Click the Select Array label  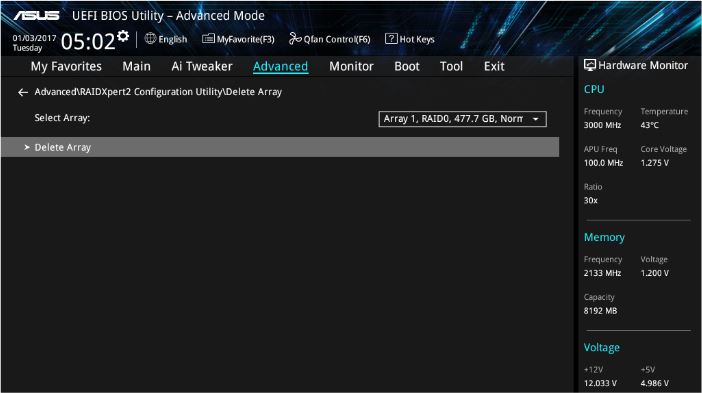click(62, 118)
